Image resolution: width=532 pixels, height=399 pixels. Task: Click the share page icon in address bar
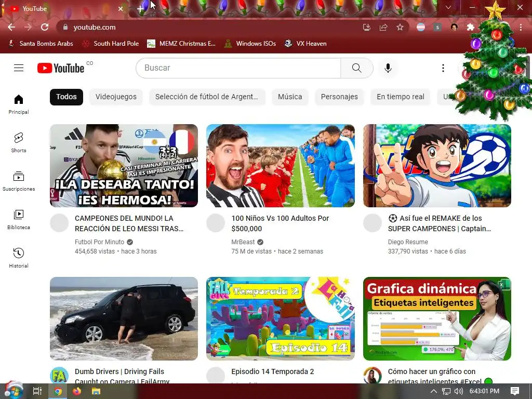(x=383, y=27)
